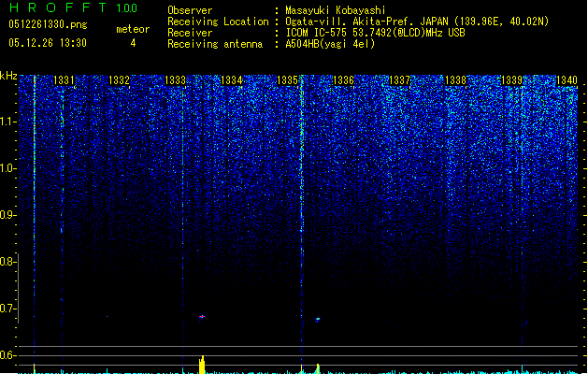Click the 1339 time marker
The image size is (588, 374).
[512, 80]
